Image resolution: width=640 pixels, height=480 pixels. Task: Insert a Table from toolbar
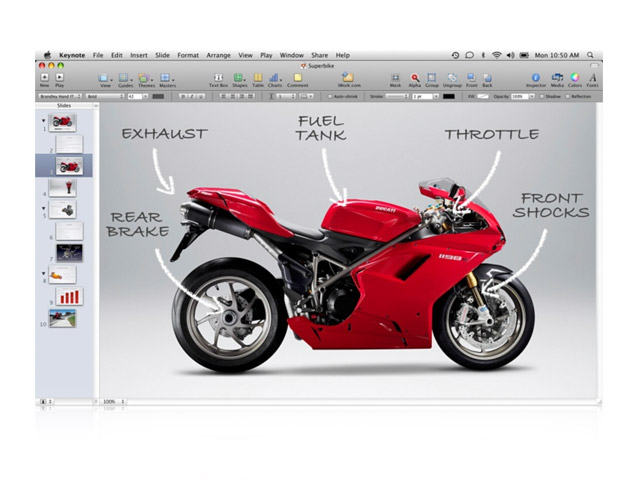pyautogui.click(x=258, y=80)
